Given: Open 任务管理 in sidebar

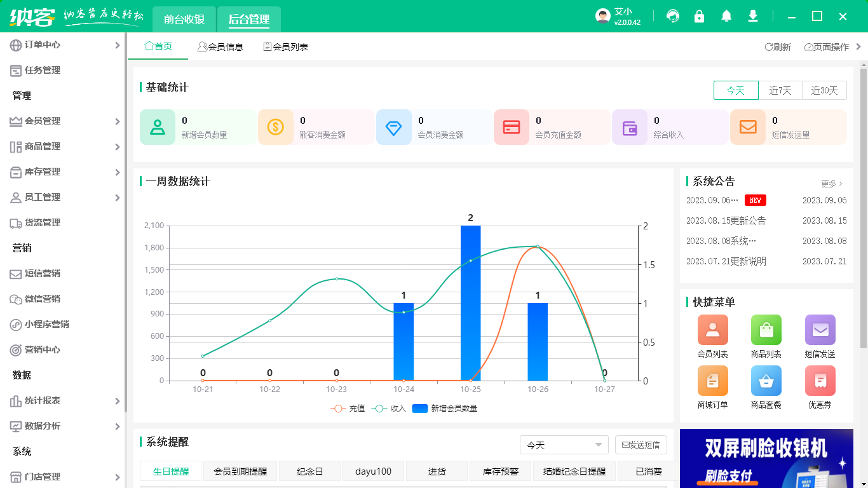Looking at the screenshot, I should [x=62, y=70].
